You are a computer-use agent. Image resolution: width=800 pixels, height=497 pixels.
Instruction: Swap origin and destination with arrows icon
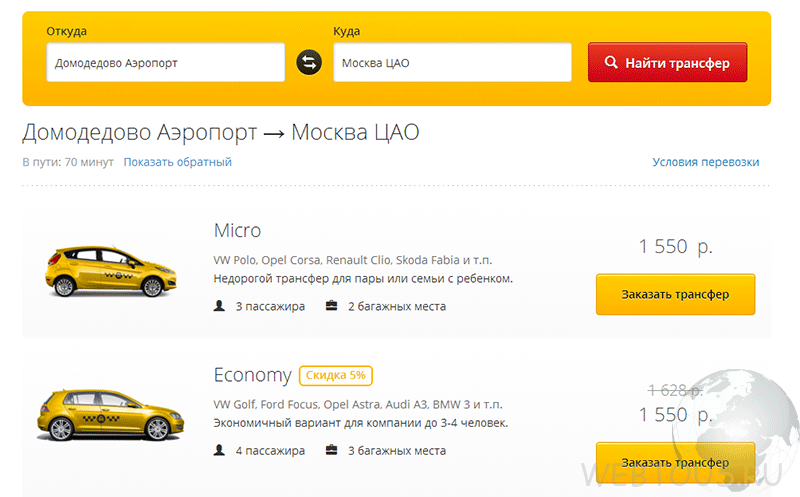(x=309, y=62)
